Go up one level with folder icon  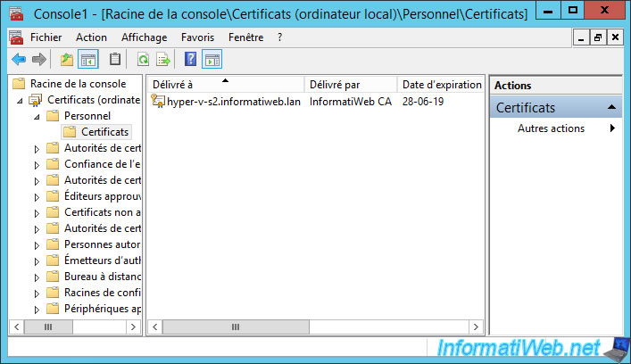pos(66,60)
